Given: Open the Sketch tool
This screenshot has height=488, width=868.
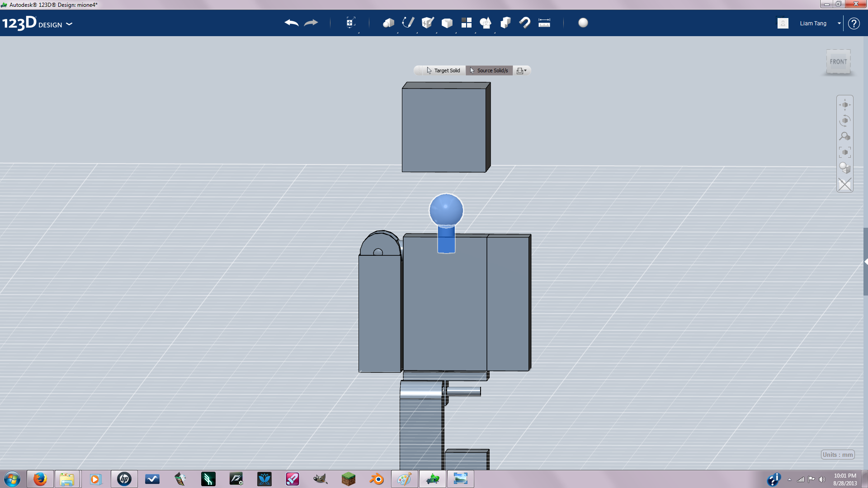Looking at the screenshot, I should [408, 23].
